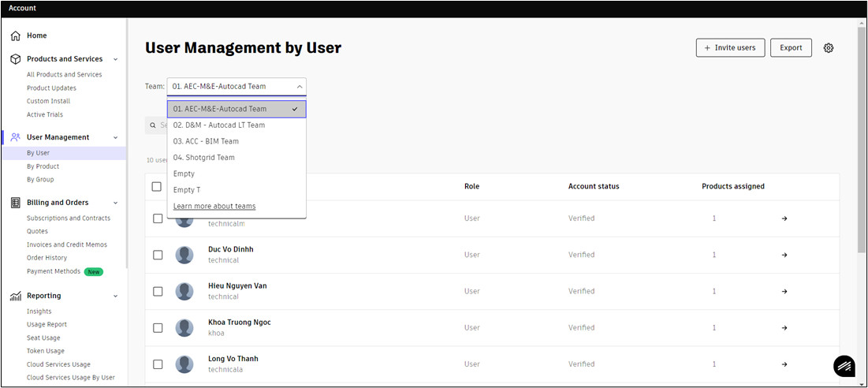The height and width of the screenshot is (388, 868).
Task: Click avatar of Hieu Nguyen Van
Action: click(184, 292)
